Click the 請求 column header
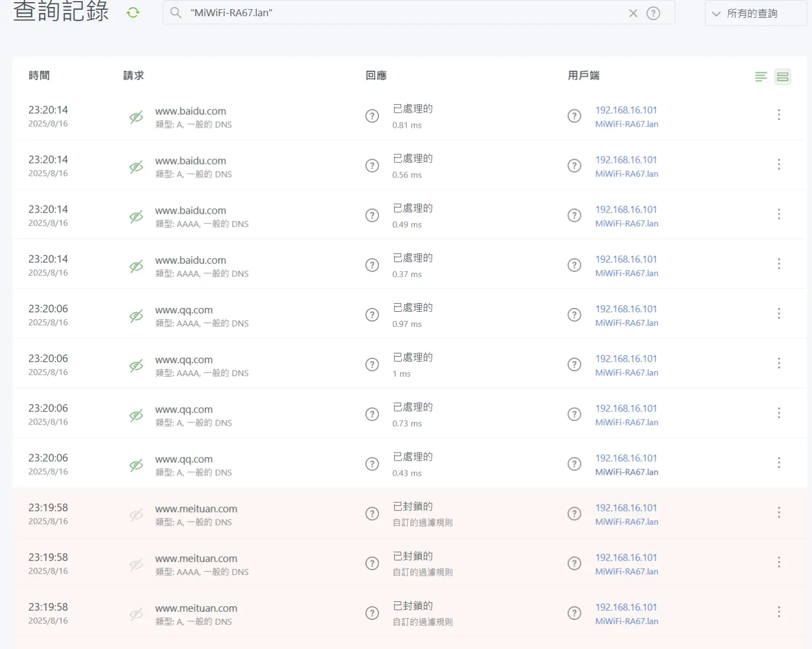The width and height of the screenshot is (812, 649). 134,76
